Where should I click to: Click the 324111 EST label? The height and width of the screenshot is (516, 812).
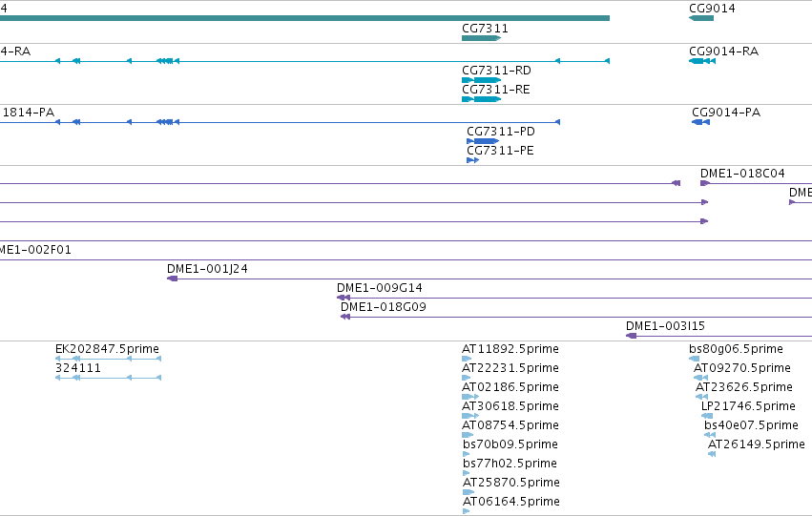78,368
